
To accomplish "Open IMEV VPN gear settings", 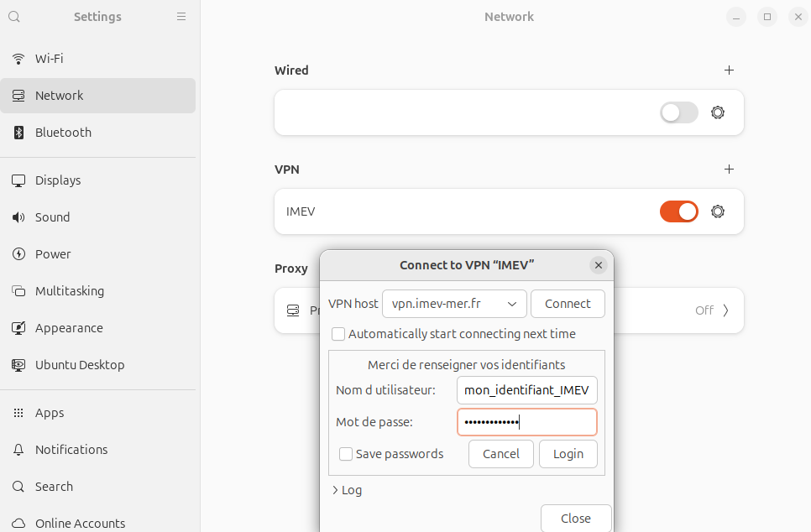I will (x=717, y=211).
